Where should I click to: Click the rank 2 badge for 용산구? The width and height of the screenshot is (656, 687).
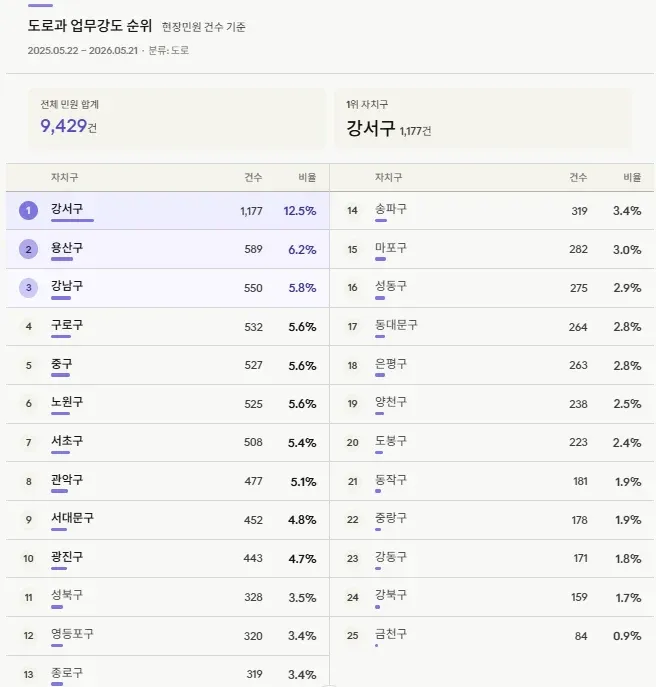[x=28, y=250]
